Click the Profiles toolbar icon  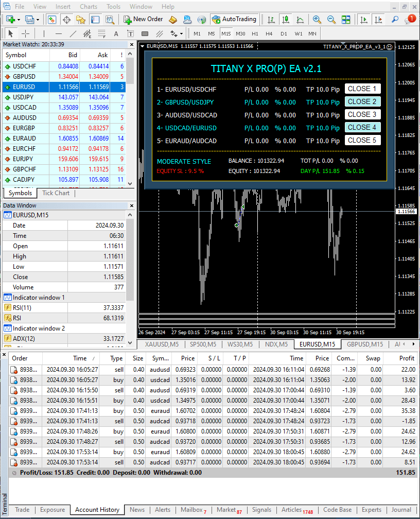point(29,20)
